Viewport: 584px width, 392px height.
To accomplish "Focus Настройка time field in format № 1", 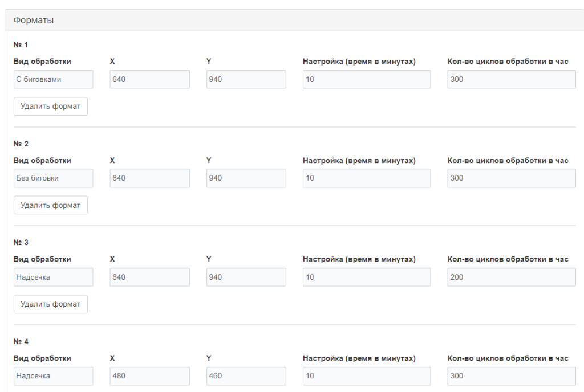I will [366, 80].
